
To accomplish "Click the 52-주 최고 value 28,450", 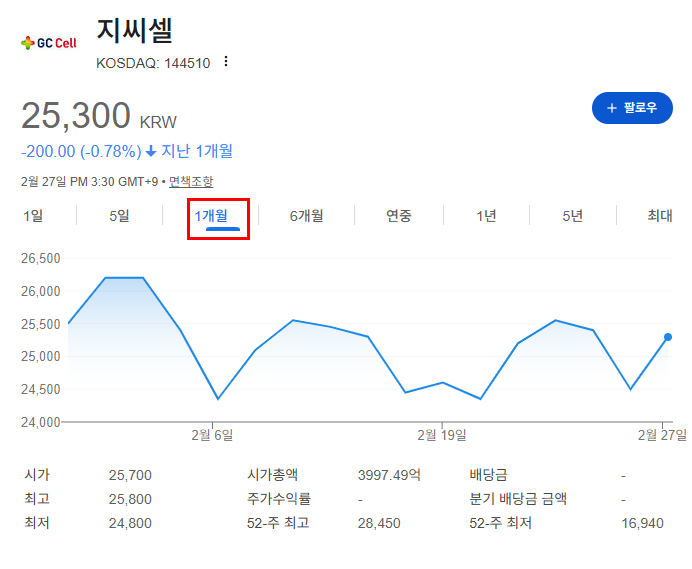I will click(x=379, y=524).
